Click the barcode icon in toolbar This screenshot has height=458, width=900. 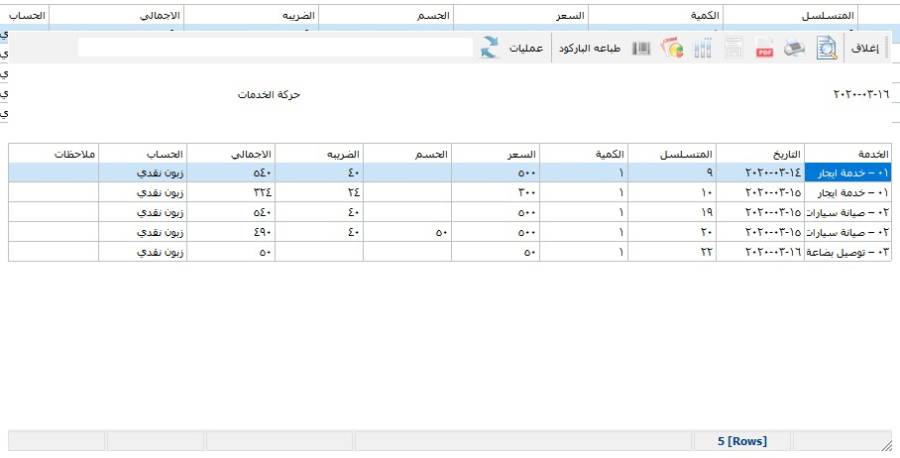pyautogui.click(x=641, y=49)
